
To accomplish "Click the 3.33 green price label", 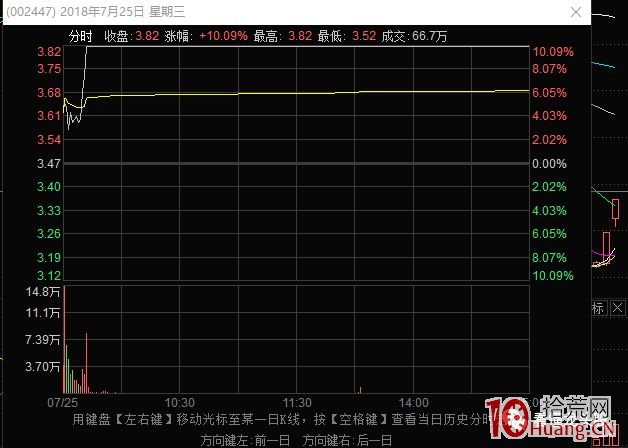I will (49, 210).
